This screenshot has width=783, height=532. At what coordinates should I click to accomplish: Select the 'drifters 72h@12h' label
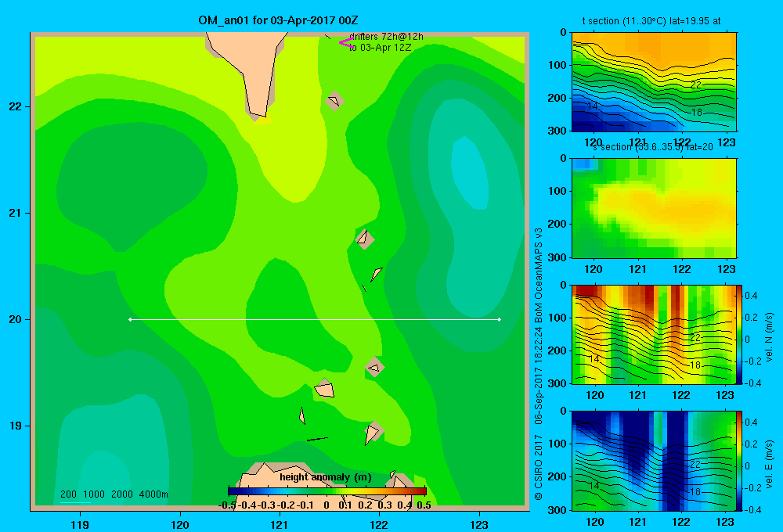pyautogui.click(x=386, y=37)
